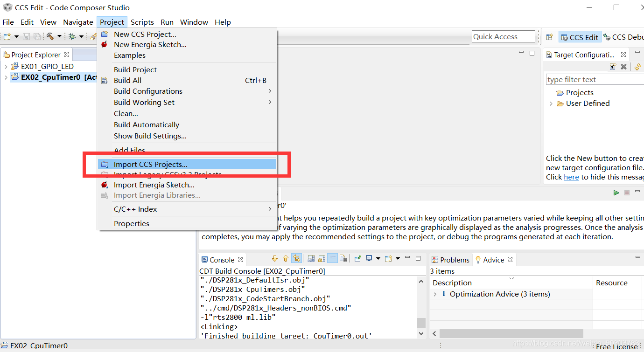Choose New CCS Project... menu entry
The image size is (644, 352).
pyautogui.click(x=187, y=34)
